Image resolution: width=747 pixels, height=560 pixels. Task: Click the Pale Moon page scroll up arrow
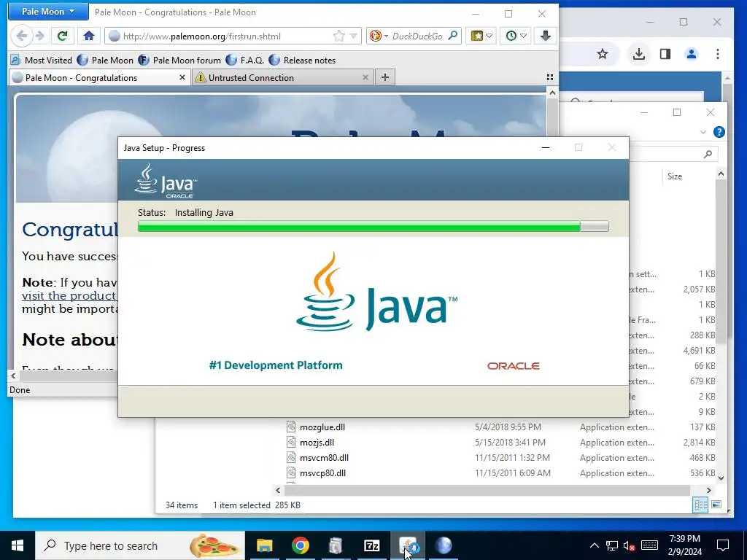click(552, 93)
